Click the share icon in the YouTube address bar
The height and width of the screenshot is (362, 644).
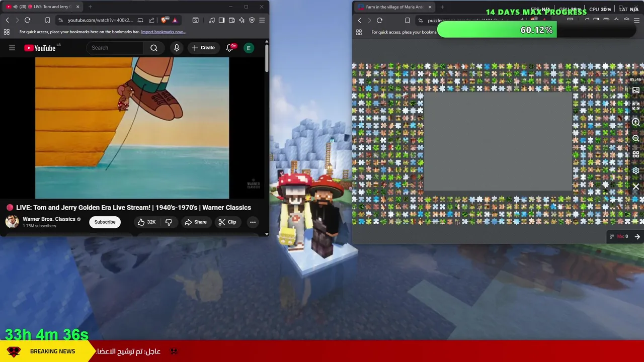pos(151,20)
